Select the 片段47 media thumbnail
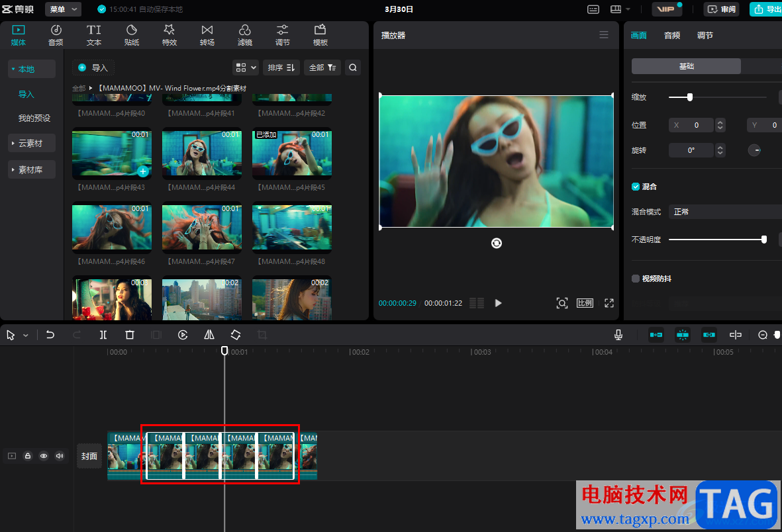Image resolution: width=782 pixels, height=532 pixels. point(202,227)
